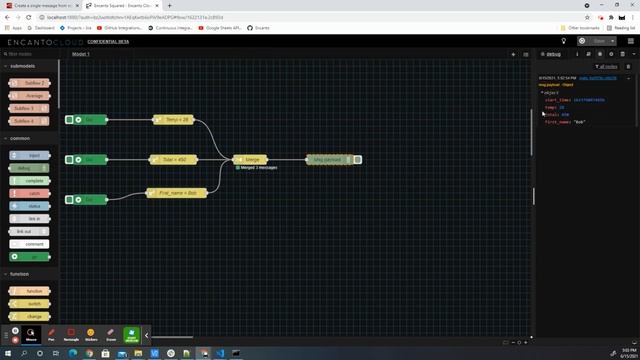Pick the complete node in palette

click(x=29, y=181)
